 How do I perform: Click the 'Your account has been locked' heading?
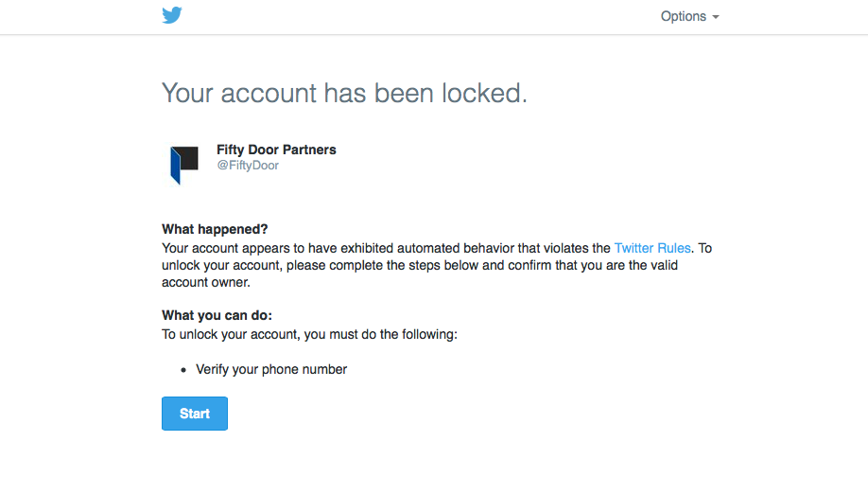click(344, 93)
